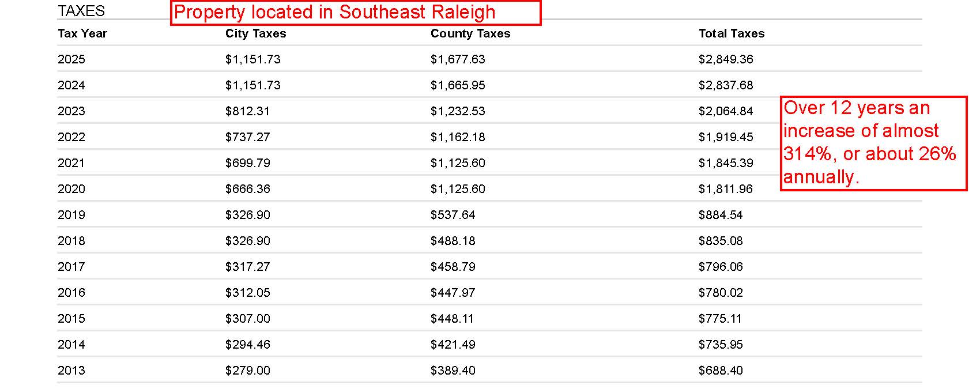
Task: Click the 2022 total taxes value $1,919.45
Action: coord(725,137)
